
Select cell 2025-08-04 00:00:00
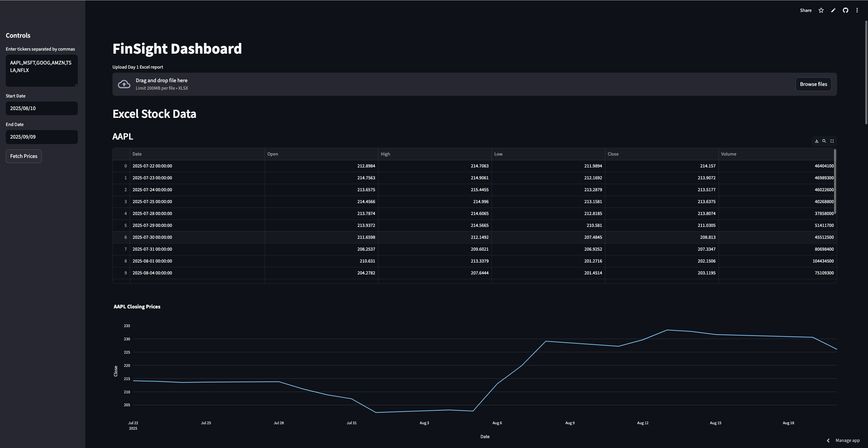point(197,273)
